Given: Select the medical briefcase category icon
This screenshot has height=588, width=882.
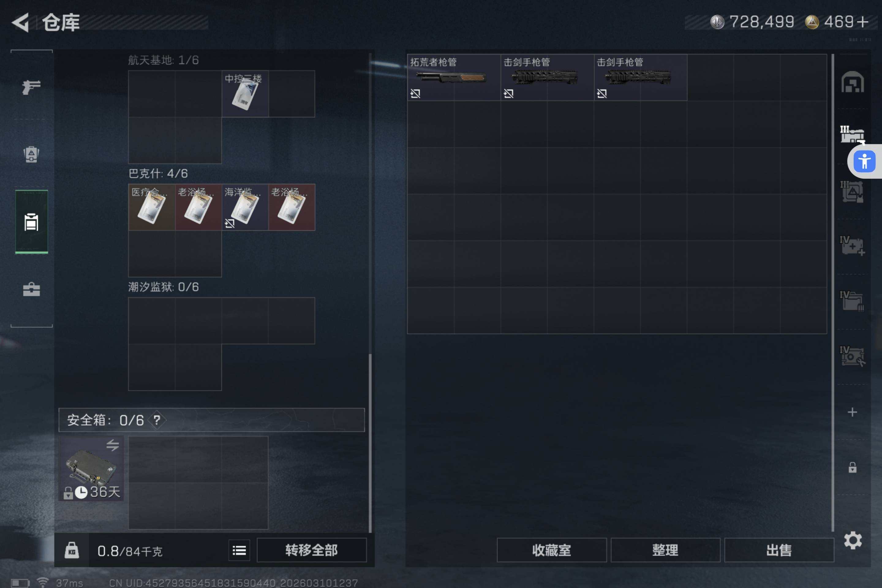Looking at the screenshot, I should tap(32, 289).
